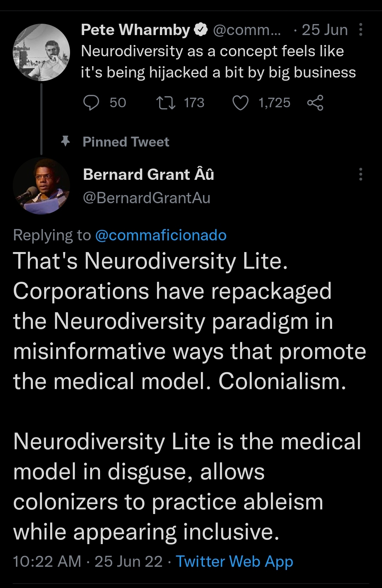
Task: Open the @BernardGrantAu handle
Action: click(146, 198)
